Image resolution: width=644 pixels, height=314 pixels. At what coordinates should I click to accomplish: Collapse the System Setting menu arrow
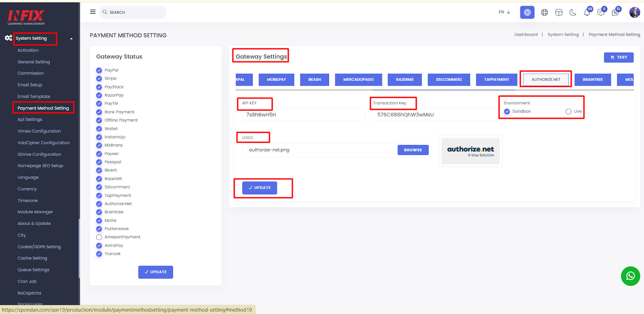[x=72, y=39]
